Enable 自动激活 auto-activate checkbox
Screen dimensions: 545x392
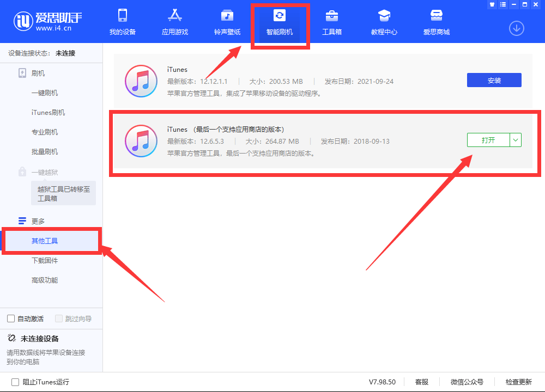click(x=10, y=318)
